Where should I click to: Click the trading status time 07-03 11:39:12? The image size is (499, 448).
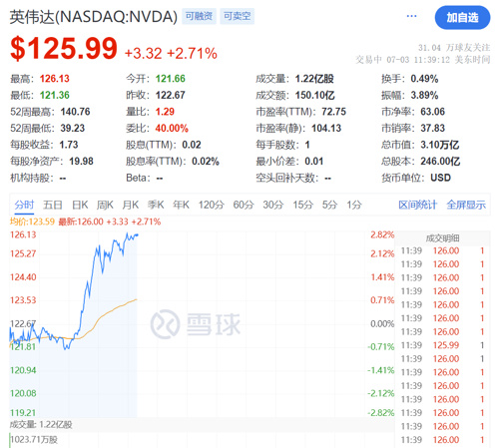pyautogui.click(x=418, y=60)
